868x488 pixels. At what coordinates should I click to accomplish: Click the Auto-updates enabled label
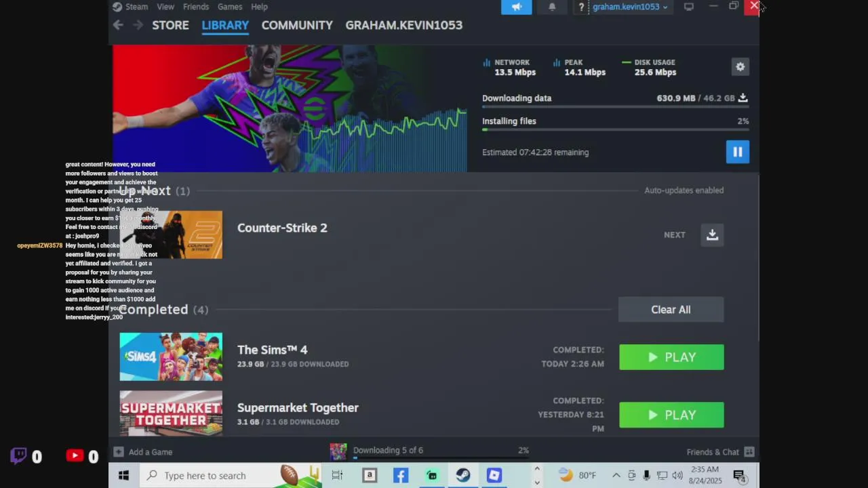[x=684, y=190]
